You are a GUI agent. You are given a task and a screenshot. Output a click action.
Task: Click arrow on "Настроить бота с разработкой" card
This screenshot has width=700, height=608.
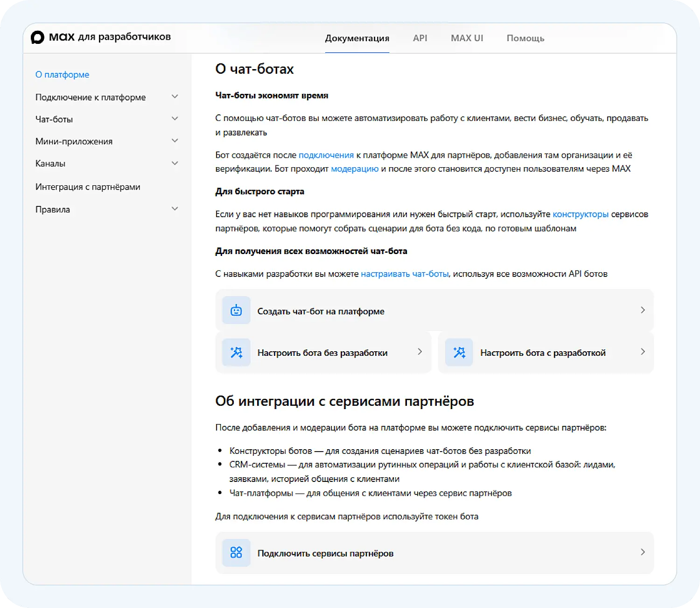643,352
